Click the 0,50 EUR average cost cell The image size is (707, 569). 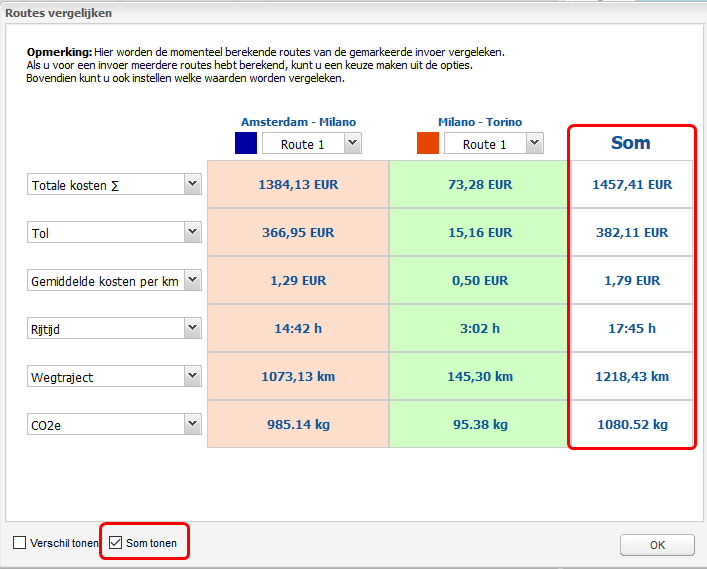point(480,280)
